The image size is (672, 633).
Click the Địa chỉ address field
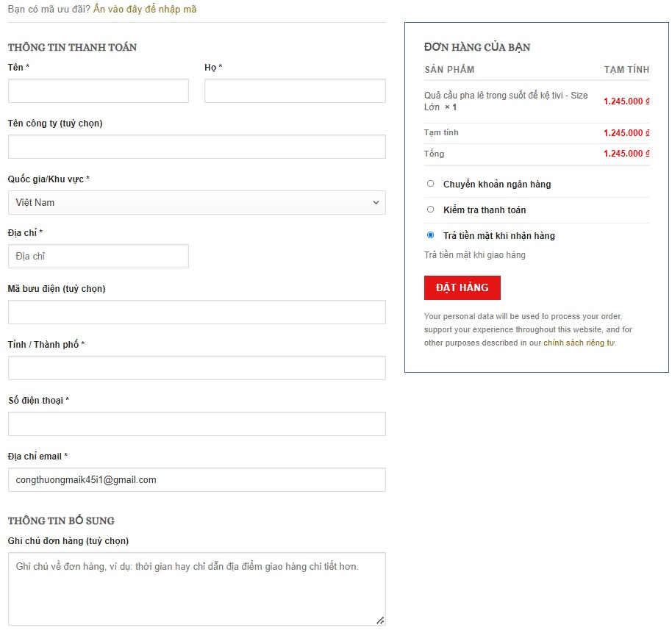99,257
